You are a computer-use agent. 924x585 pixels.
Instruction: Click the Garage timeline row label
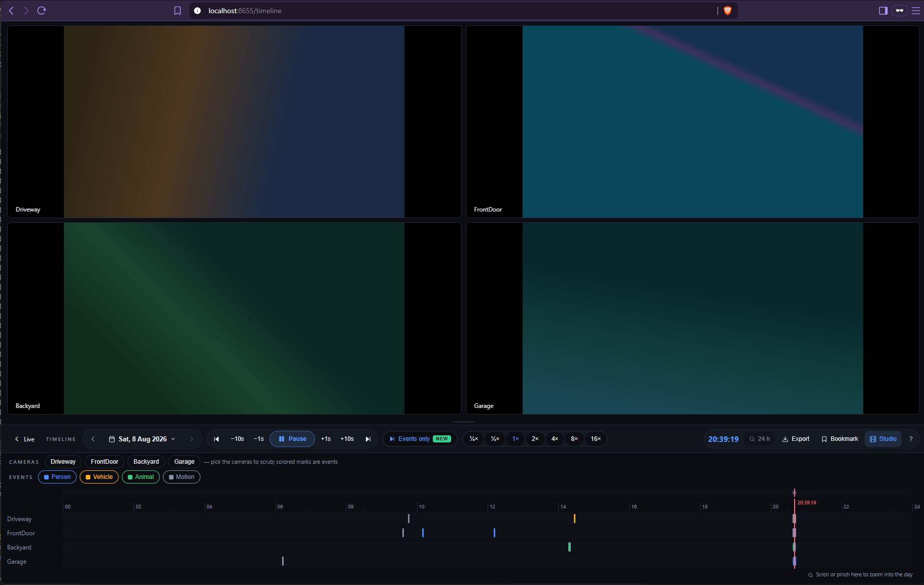click(x=17, y=562)
